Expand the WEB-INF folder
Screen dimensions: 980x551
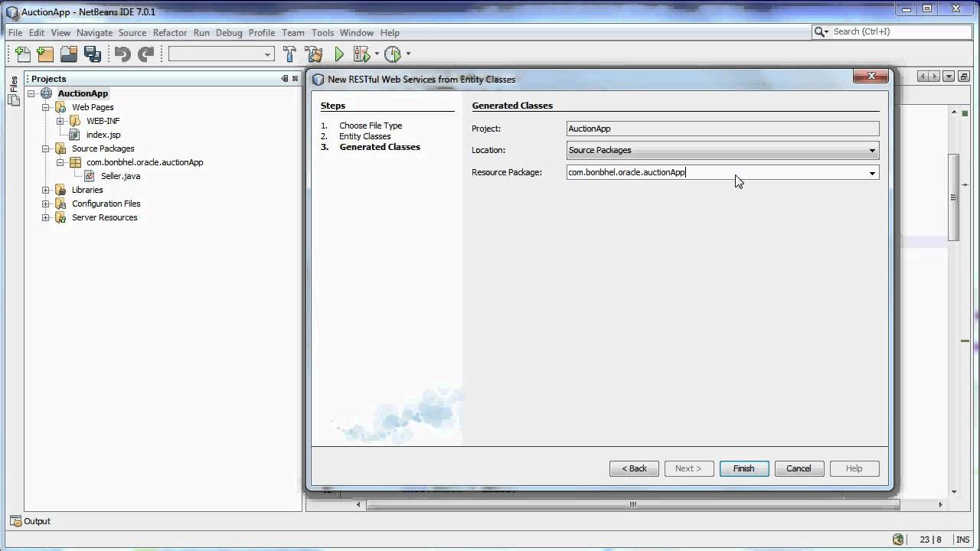[60, 121]
